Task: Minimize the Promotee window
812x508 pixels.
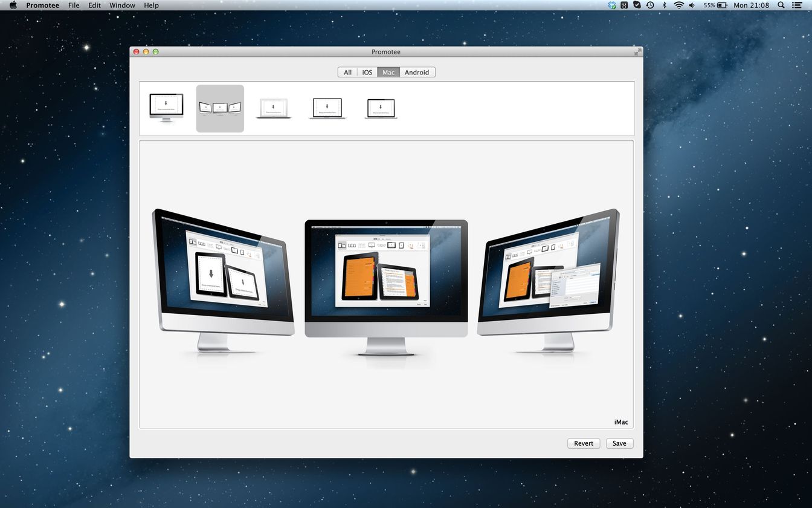Action: coord(146,52)
